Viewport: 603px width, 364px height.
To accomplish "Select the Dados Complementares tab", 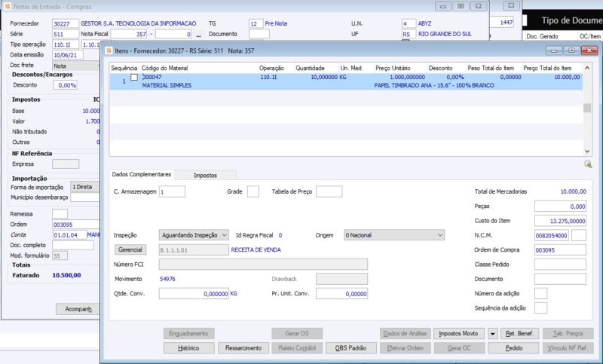I will pos(141,174).
